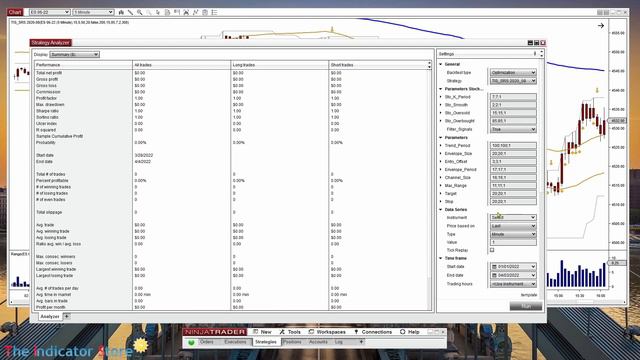
Task: Switch to the Executions tab
Action: 236,342
